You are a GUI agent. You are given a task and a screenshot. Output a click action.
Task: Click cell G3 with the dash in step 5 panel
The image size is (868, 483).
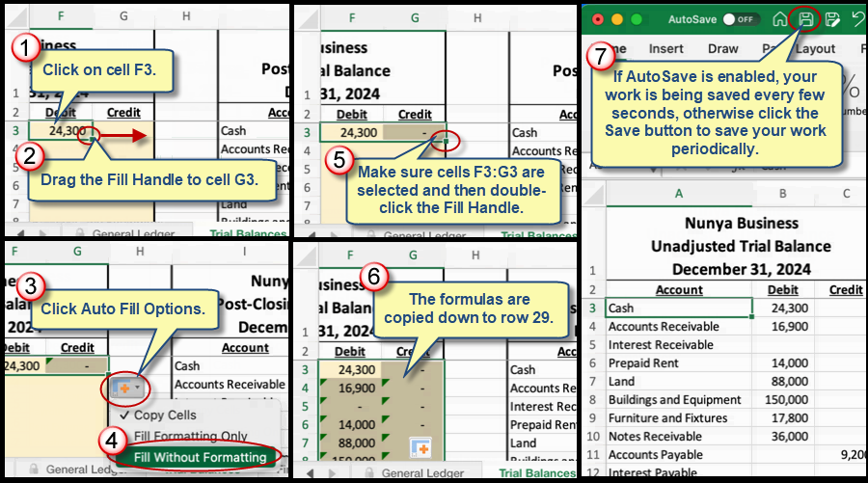point(414,132)
